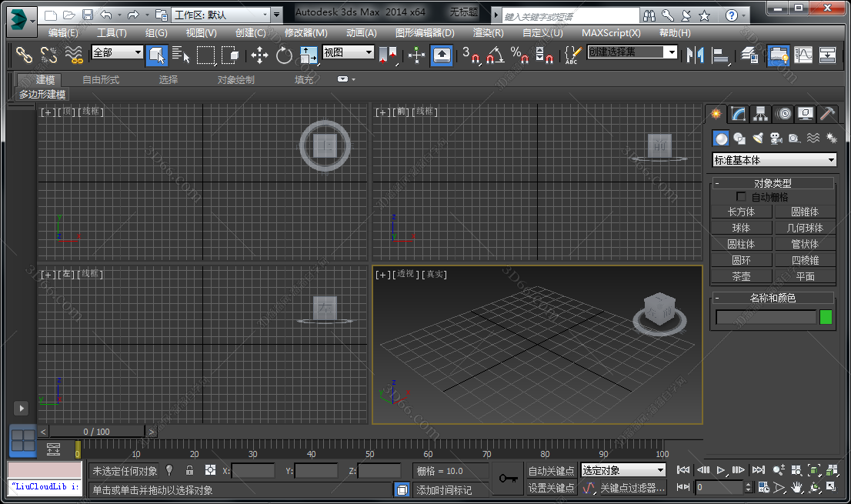Screen dimensions: 851x504
Task: Click the Maximize Viewport toggle icon
Action: tap(833, 487)
